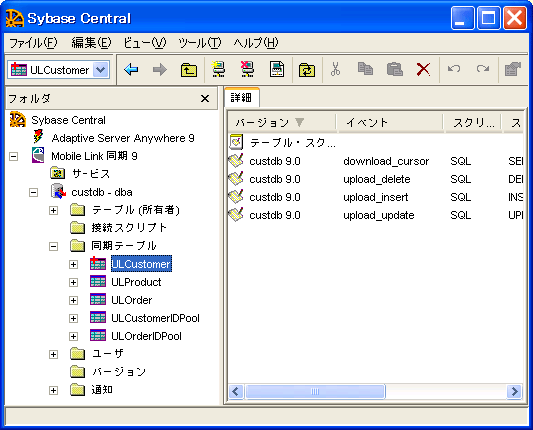Click the Back arrow toolbar button
The height and width of the screenshot is (430, 533).
click(131, 70)
